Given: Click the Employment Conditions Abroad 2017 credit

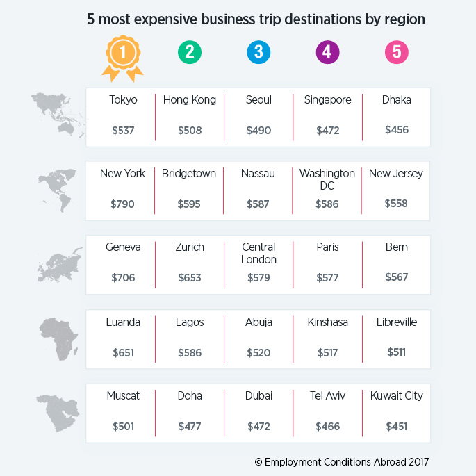Looking at the screenshot, I should pos(342,461).
